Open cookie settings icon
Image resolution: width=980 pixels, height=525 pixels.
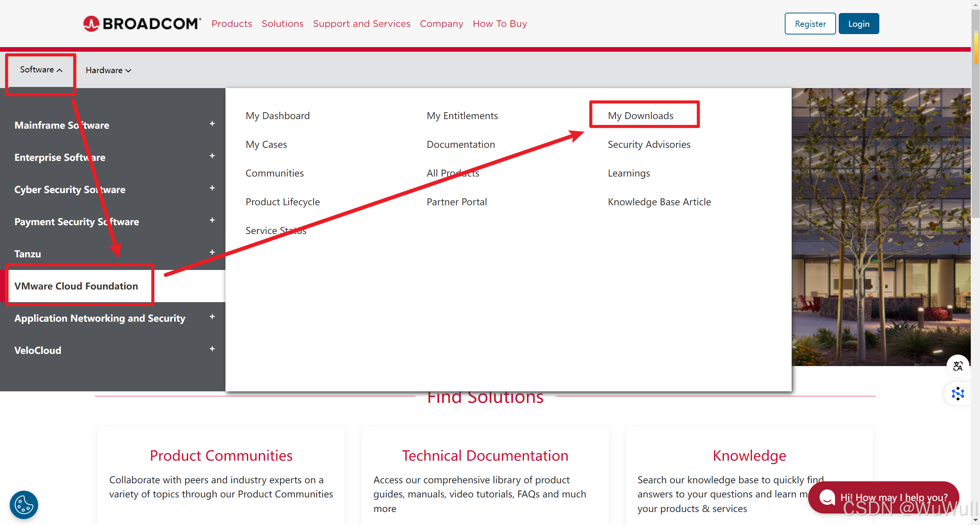(x=24, y=505)
